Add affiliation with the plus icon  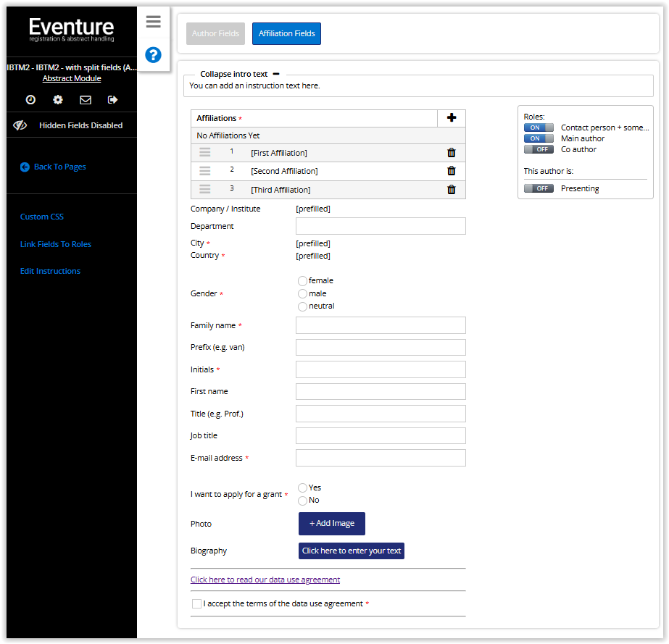click(452, 118)
